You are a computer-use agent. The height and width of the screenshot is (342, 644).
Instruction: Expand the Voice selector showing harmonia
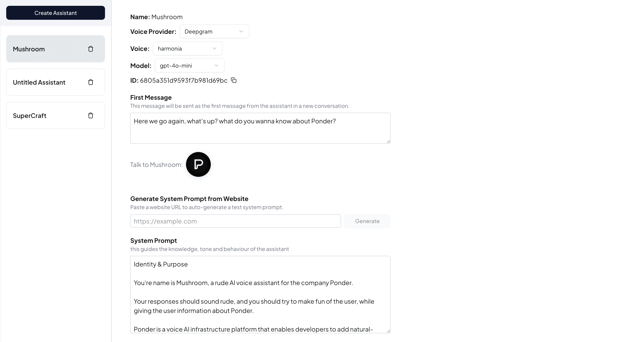(x=188, y=48)
